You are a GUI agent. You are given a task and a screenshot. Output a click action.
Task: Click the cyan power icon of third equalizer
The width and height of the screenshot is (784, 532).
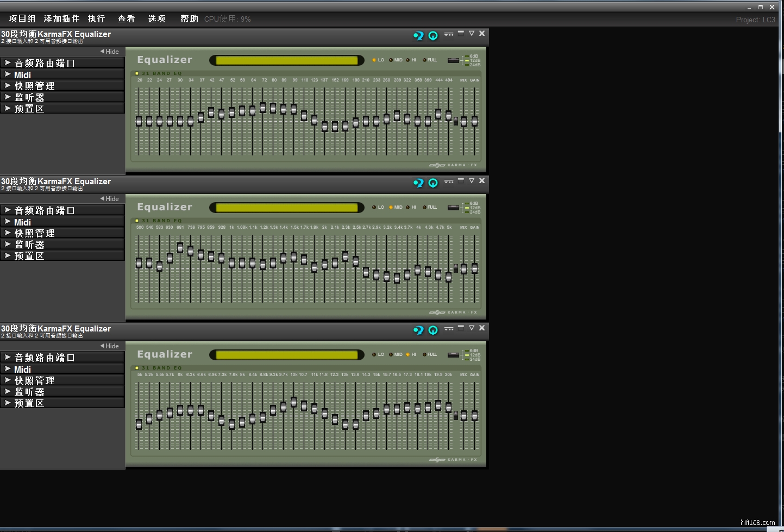pyautogui.click(x=433, y=330)
